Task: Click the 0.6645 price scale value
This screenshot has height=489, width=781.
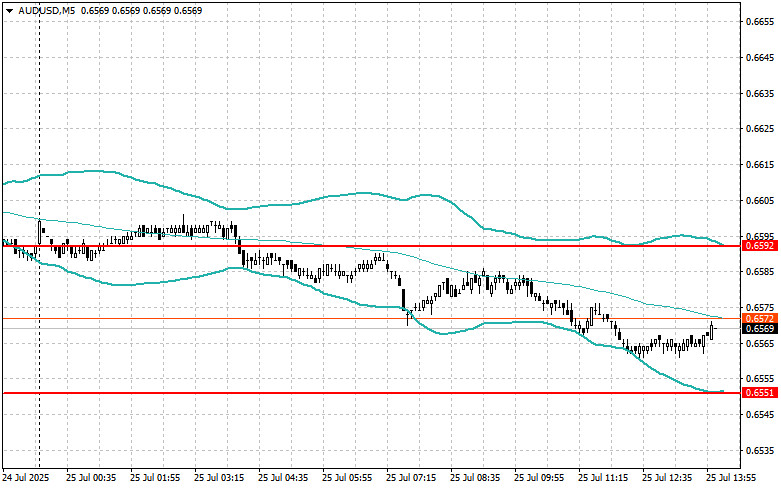Action: coord(760,57)
